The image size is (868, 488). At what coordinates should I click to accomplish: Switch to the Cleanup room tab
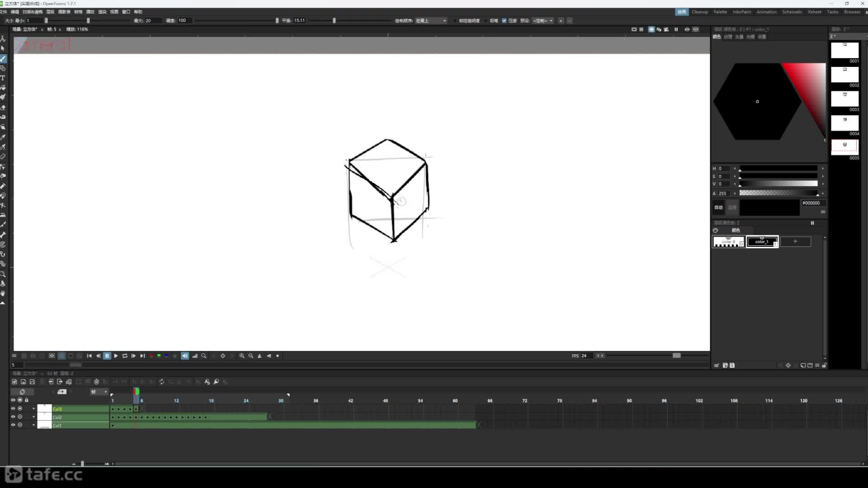[x=699, y=12]
